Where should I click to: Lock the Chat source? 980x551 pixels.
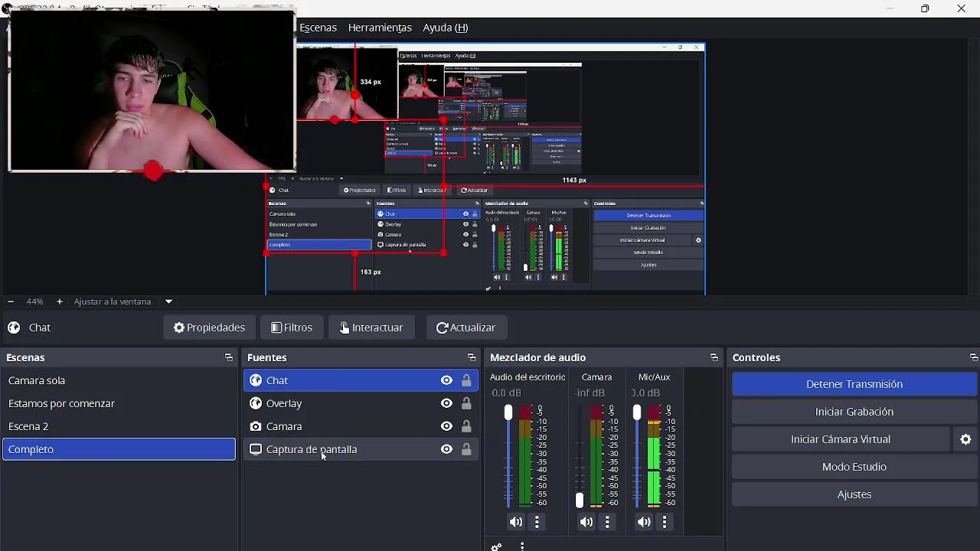(x=466, y=380)
